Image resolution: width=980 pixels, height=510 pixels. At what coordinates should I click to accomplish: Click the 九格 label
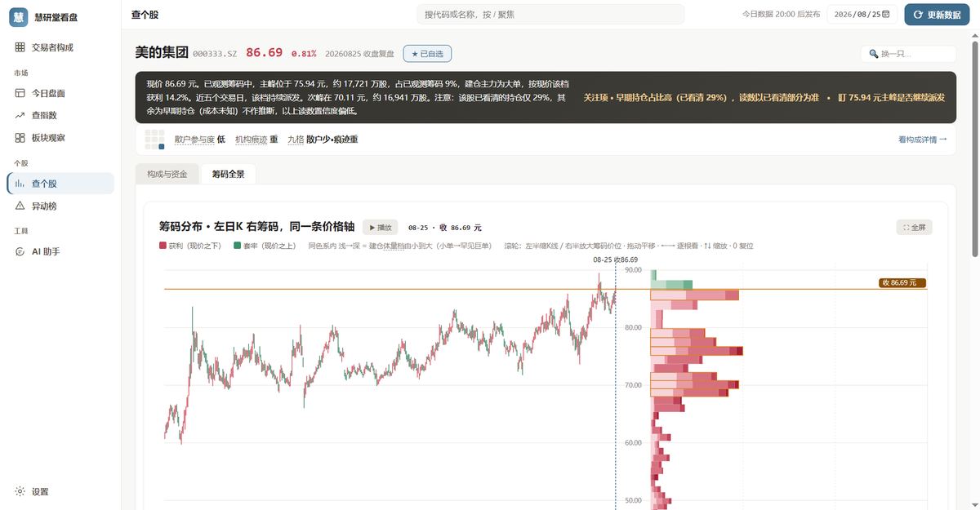pos(296,140)
